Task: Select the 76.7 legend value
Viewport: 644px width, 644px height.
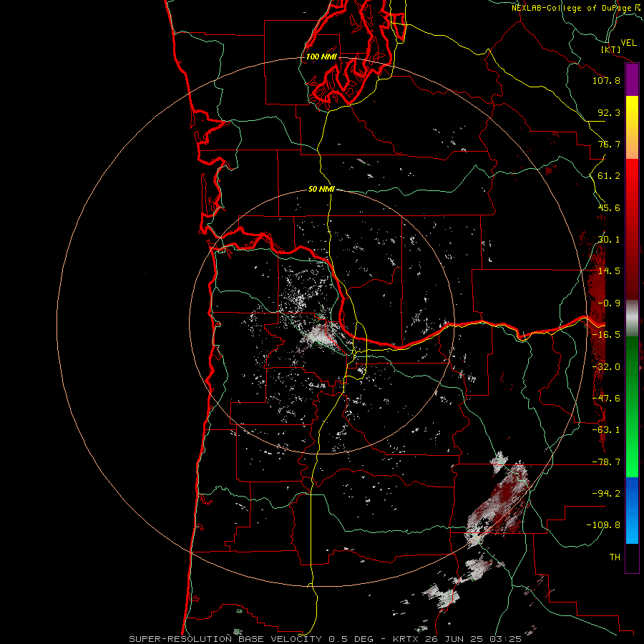Action: pyautogui.click(x=609, y=144)
